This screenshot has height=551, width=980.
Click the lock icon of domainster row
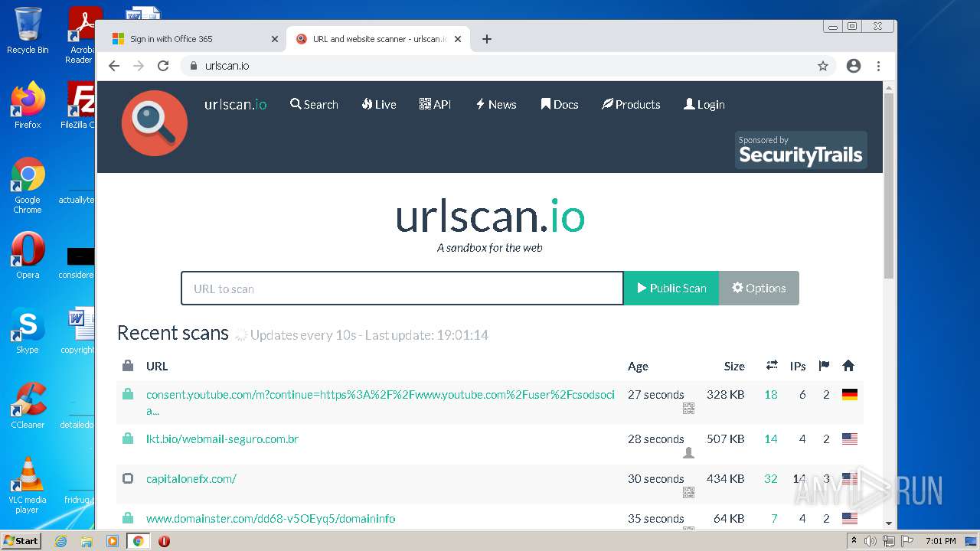128,518
